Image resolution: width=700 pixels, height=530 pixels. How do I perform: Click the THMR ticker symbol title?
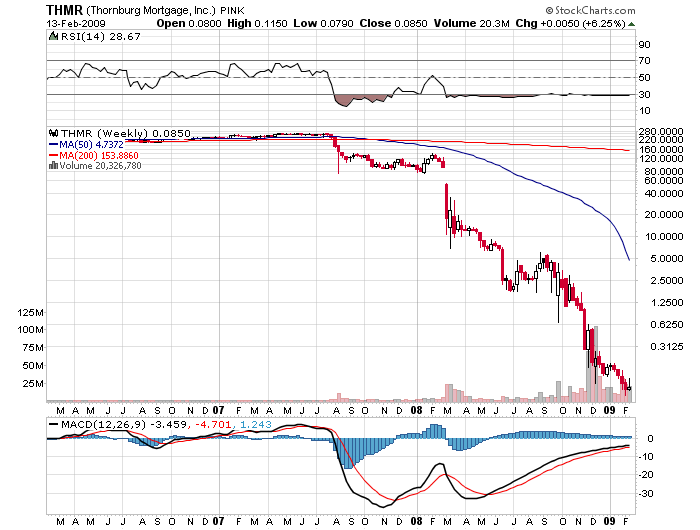pyautogui.click(x=64, y=10)
